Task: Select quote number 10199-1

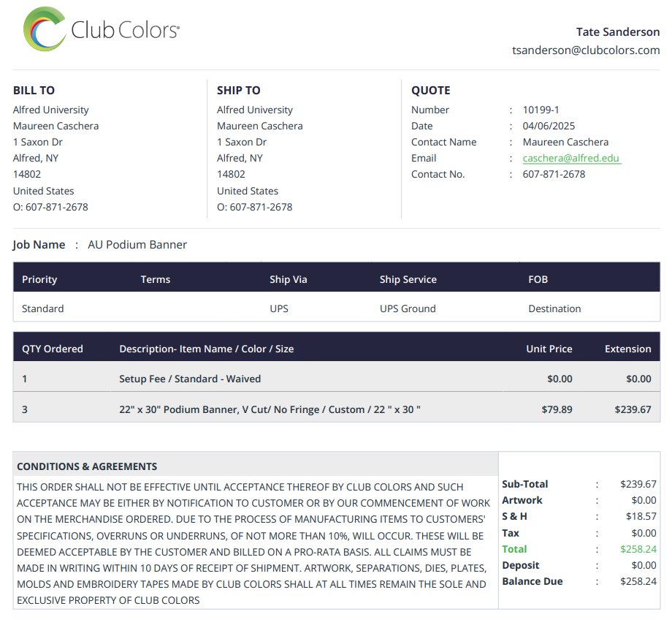Action: [x=541, y=110]
